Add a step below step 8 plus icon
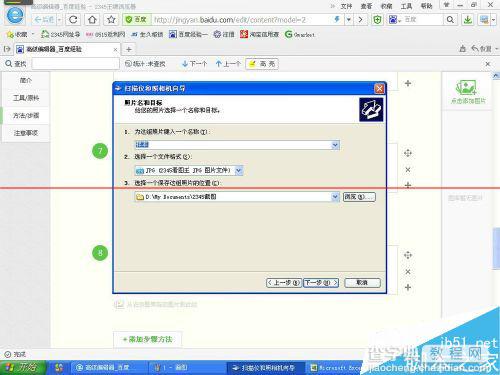 [408, 287]
